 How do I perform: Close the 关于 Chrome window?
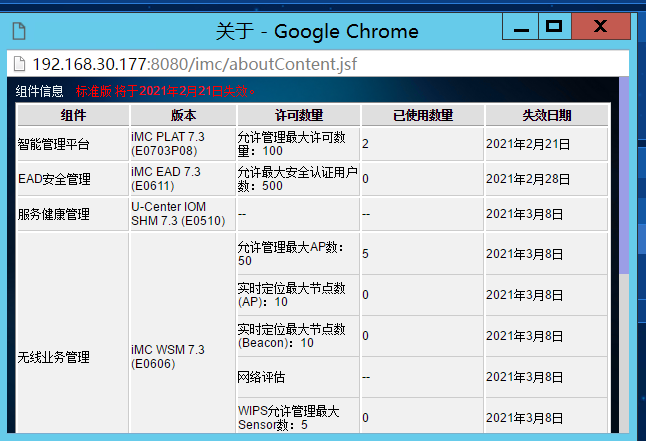pos(601,26)
